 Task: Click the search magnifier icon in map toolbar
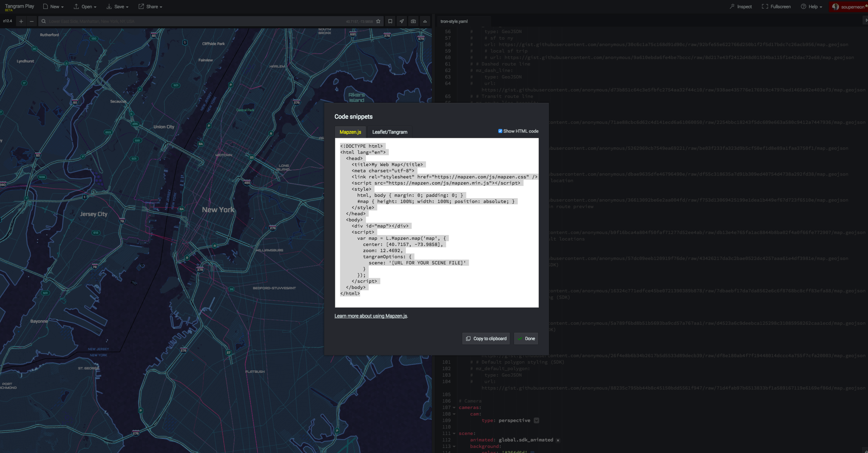pyautogui.click(x=44, y=22)
